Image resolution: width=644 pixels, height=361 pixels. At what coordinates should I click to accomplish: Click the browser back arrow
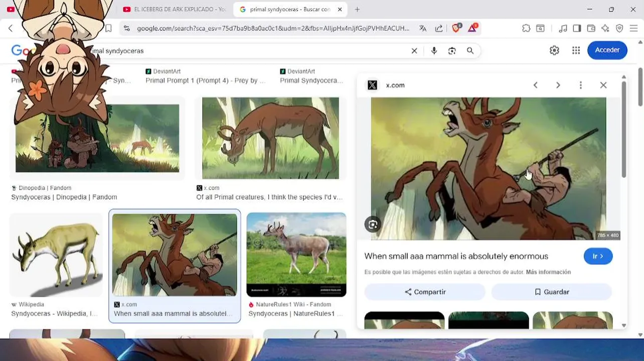[11, 29]
